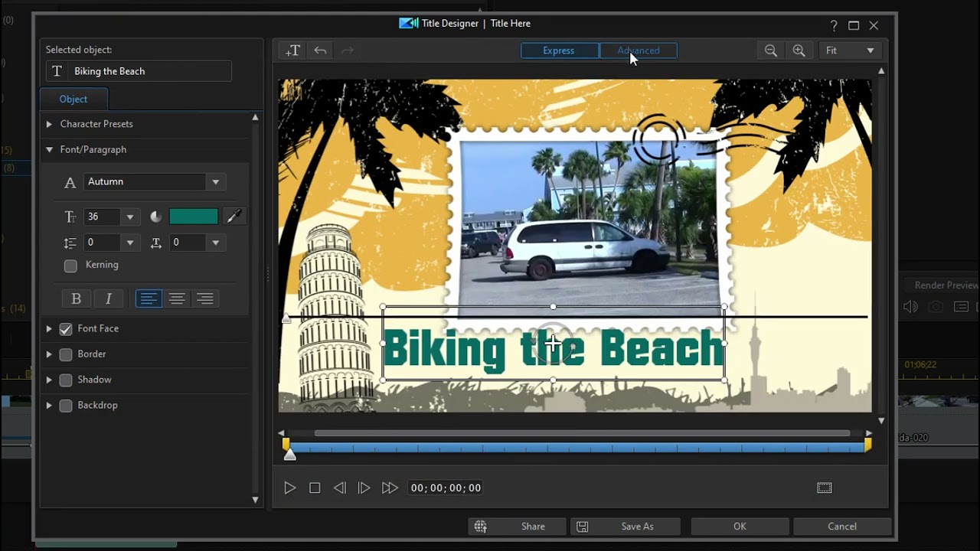Click the insert title text icon
980x551 pixels.
(x=292, y=51)
